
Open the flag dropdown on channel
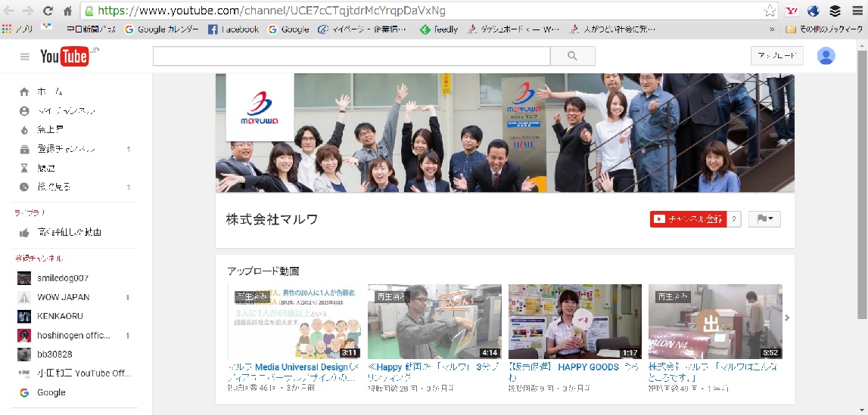pyautogui.click(x=764, y=219)
